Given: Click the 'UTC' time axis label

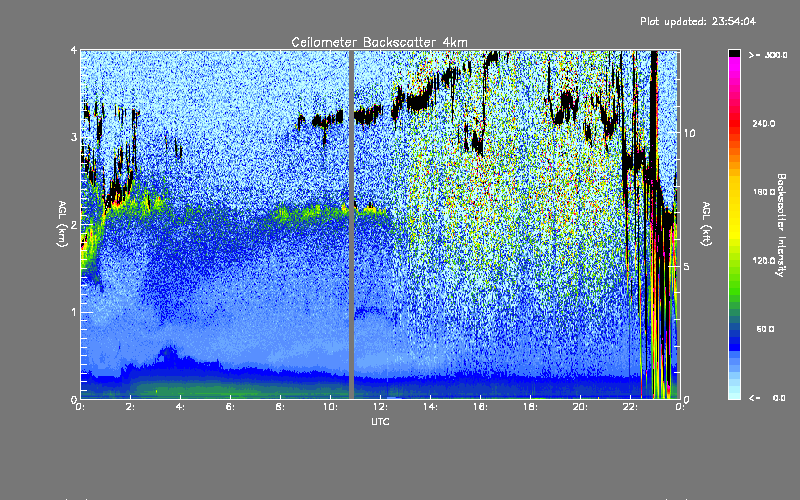Looking at the screenshot, I should coord(380,421).
